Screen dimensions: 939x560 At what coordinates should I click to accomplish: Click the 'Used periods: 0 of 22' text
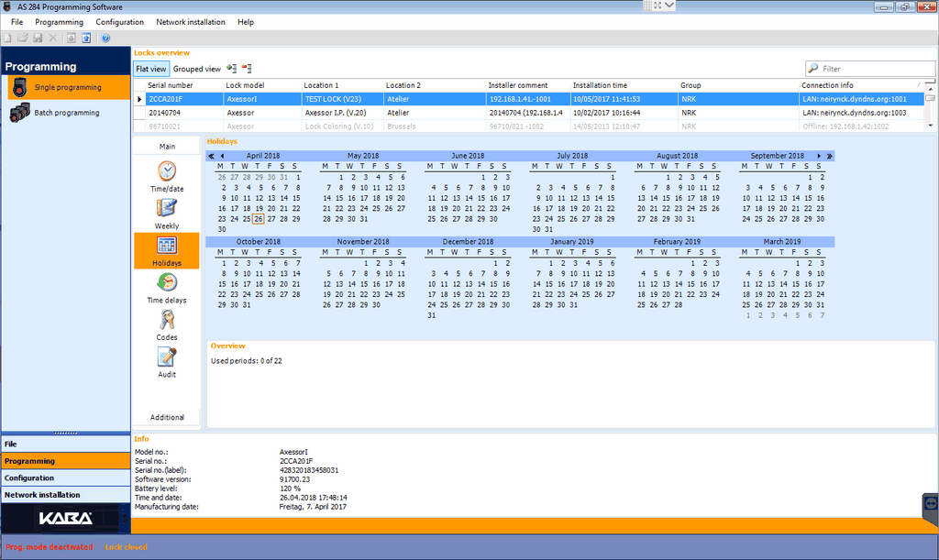(x=246, y=361)
